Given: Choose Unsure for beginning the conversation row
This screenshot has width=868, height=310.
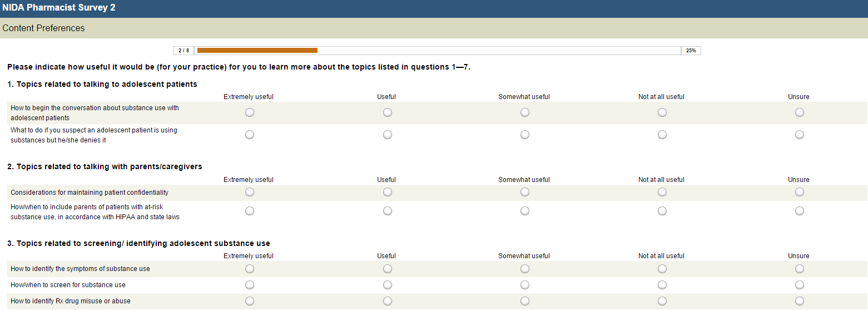Looking at the screenshot, I should pyautogui.click(x=800, y=112).
